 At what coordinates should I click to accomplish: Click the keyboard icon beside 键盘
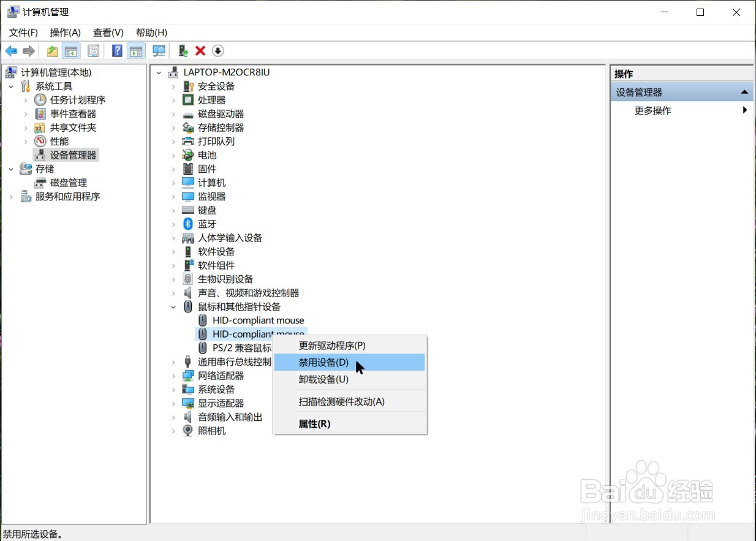pos(188,210)
